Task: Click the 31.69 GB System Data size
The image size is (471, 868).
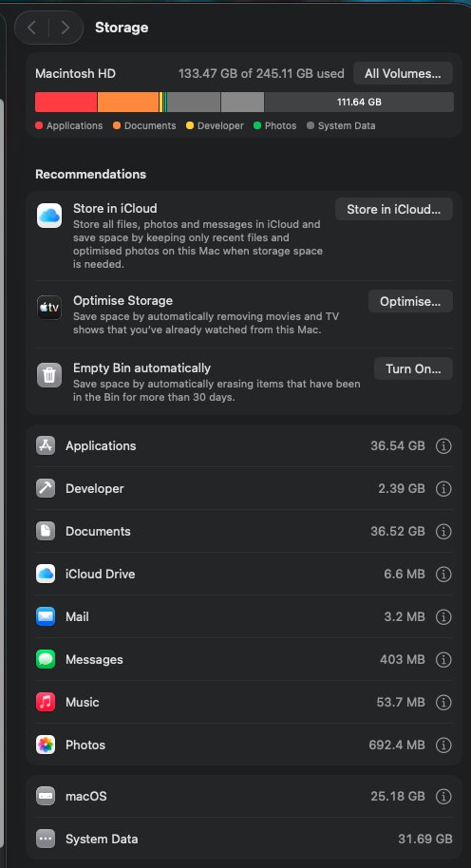Action: point(425,839)
